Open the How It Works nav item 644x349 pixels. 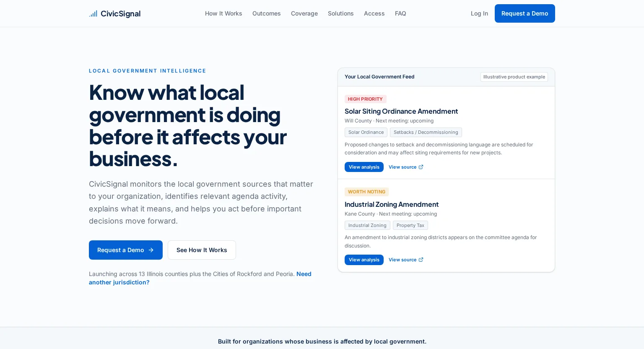[x=223, y=13]
